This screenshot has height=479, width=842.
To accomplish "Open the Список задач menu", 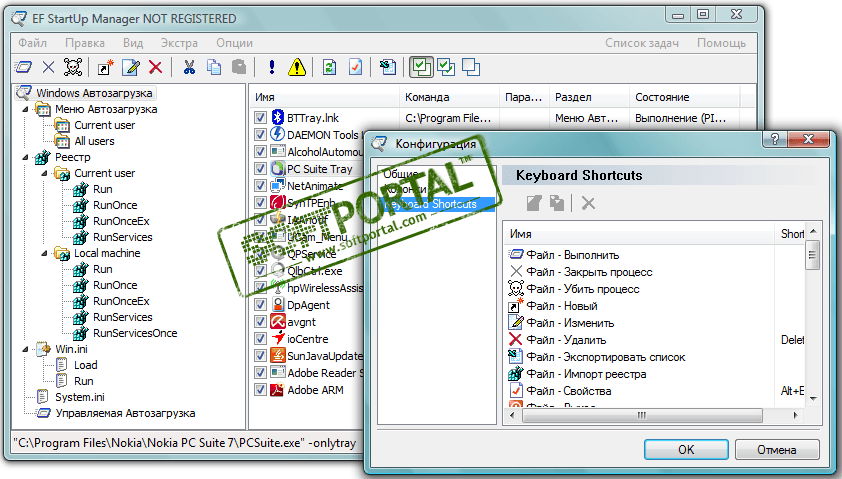I will pos(642,43).
